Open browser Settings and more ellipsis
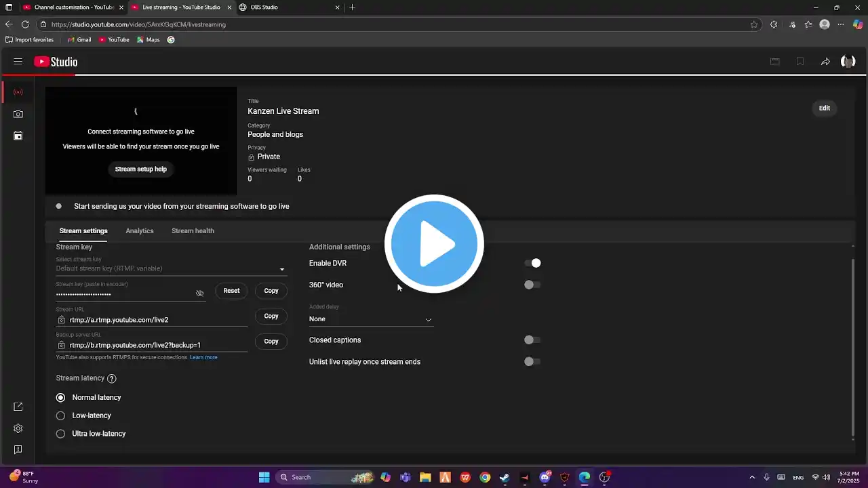 coord(841,24)
